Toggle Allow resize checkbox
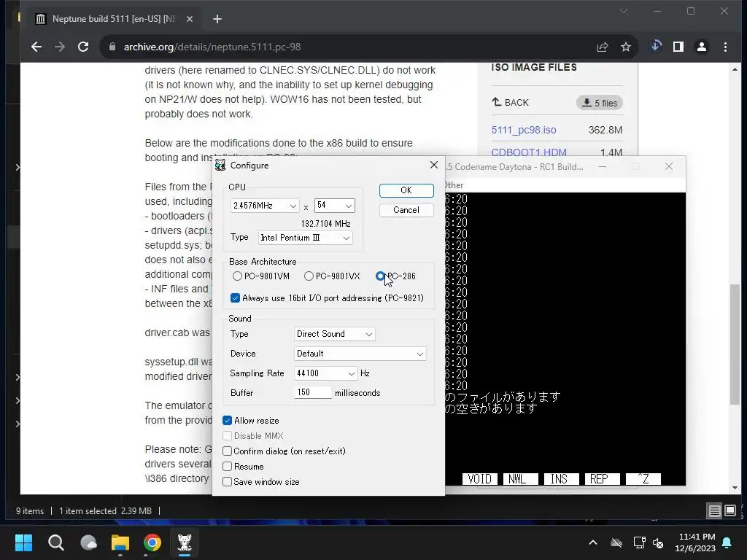 pos(251,421)
